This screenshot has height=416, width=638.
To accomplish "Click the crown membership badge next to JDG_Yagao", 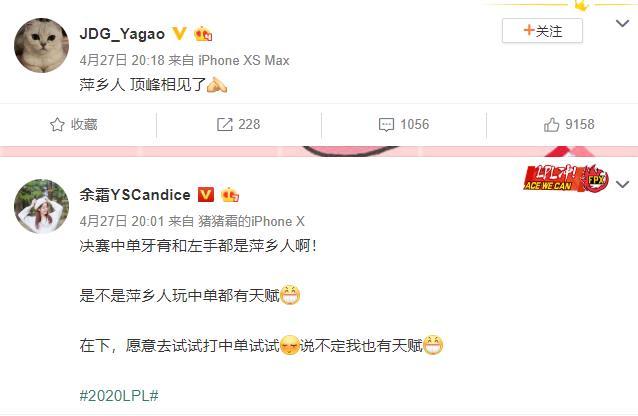I will [203, 33].
